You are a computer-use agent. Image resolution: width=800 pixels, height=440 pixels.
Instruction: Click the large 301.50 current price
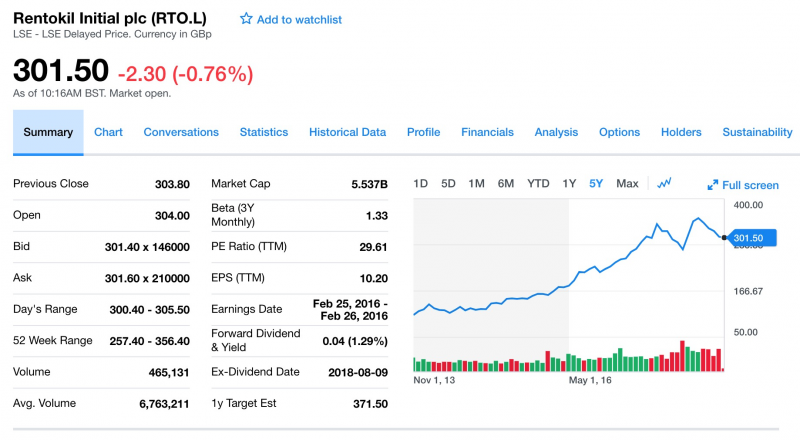pyautogui.click(x=61, y=70)
